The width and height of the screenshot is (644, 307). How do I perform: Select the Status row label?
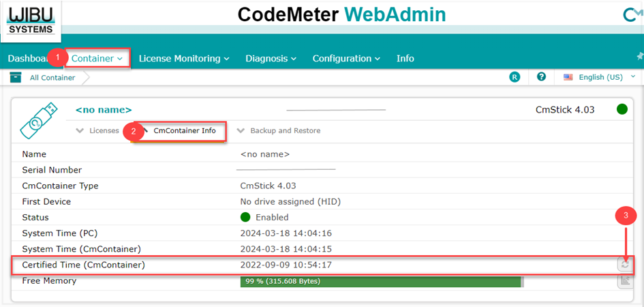pos(35,217)
